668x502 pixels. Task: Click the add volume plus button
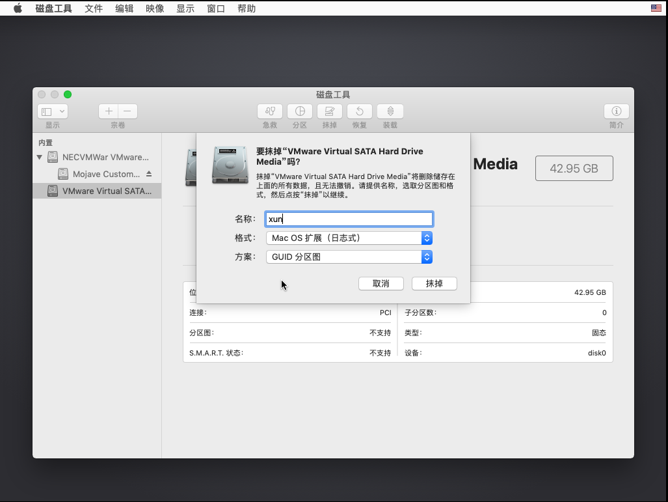109,111
